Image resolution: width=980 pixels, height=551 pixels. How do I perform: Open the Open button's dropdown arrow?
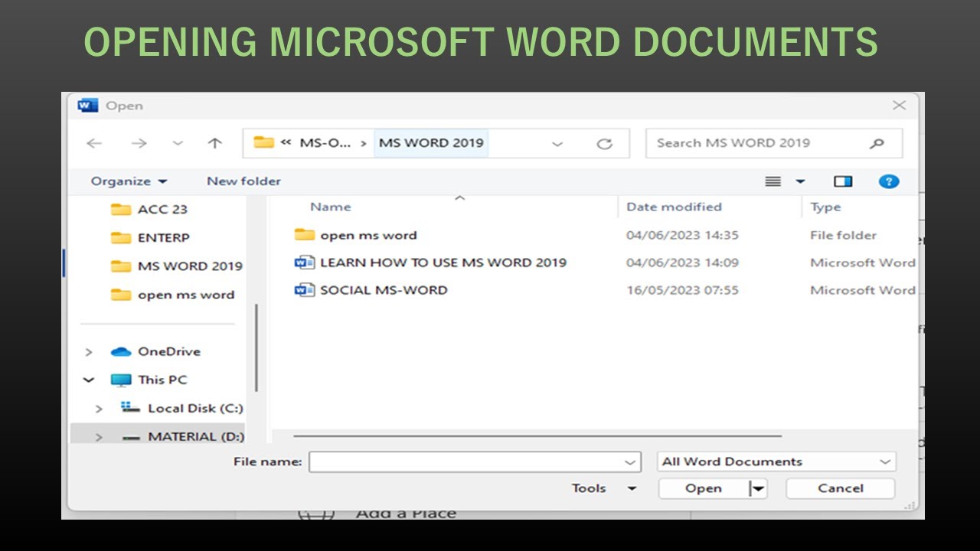pyautogui.click(x=758, y=488)
